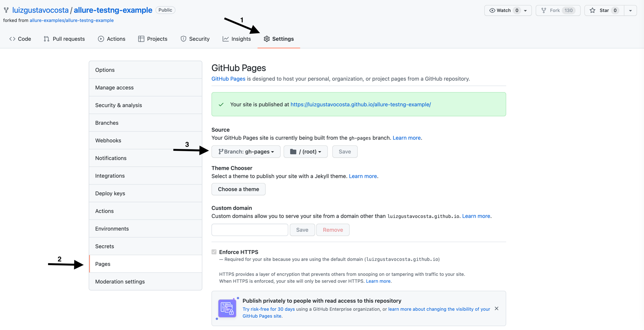Click the Remove custom domain button
The height and width of the screenshot is (330, 644).
point(333,230)
